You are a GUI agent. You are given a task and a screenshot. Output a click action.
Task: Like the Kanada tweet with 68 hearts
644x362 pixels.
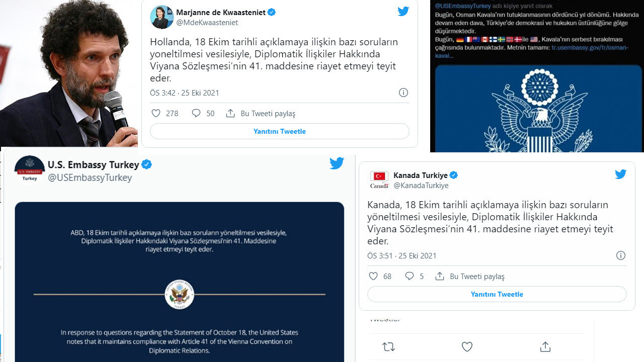[373, 276]
